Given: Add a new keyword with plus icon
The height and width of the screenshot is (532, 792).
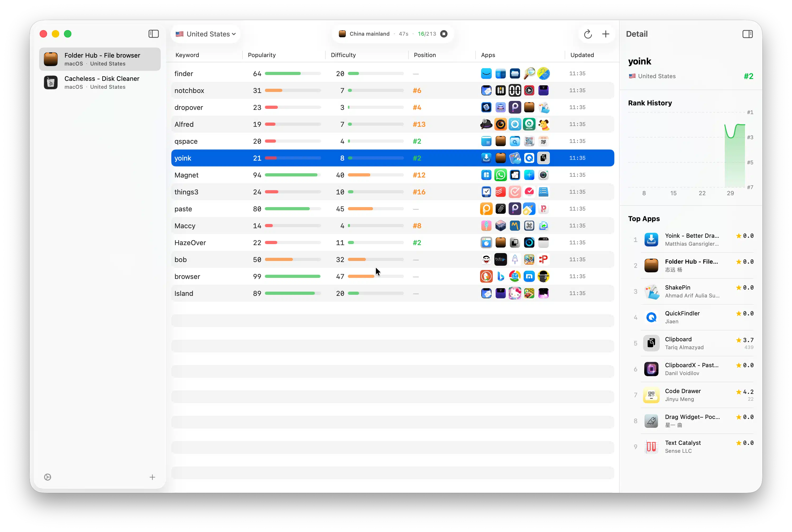Looking at the screenshot, I should (605, 34).
